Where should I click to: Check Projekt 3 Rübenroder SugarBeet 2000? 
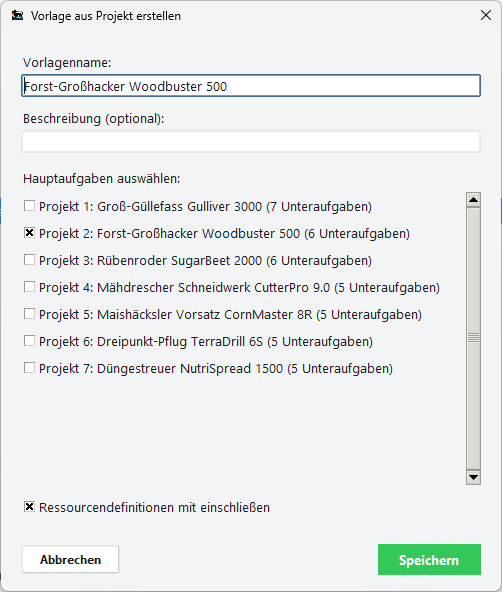[29, 260]
